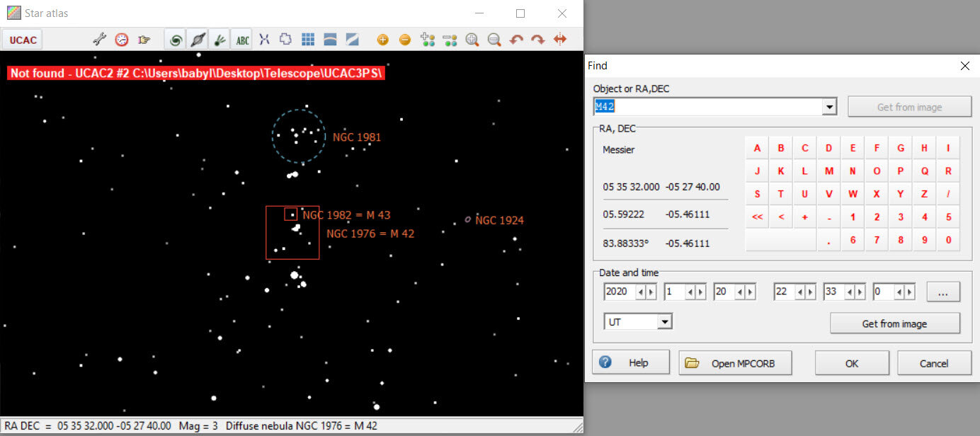Zoom out with the magnifier minus icon
The image size is (980, 436).
click(494, 40)
